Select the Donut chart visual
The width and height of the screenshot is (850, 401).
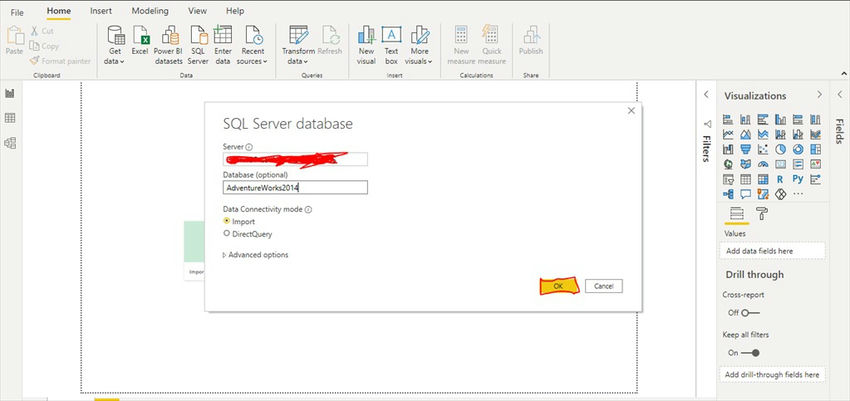[798, 149]
